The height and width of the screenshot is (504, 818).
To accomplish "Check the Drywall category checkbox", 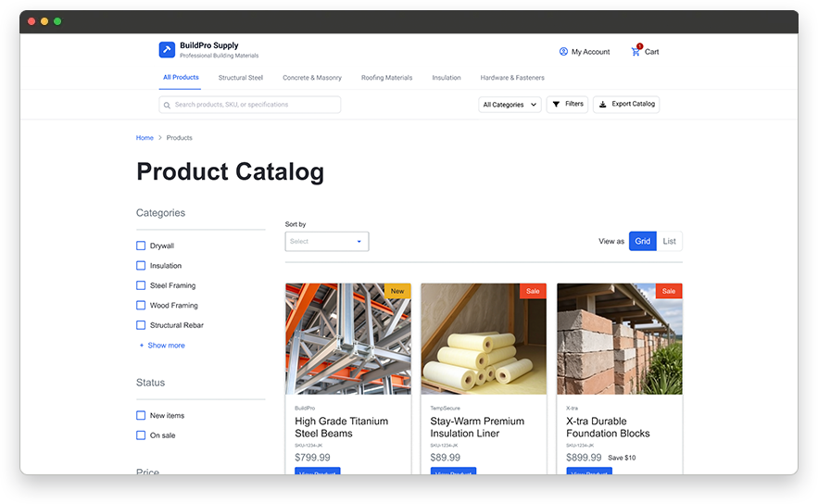I will pos(141,246).
